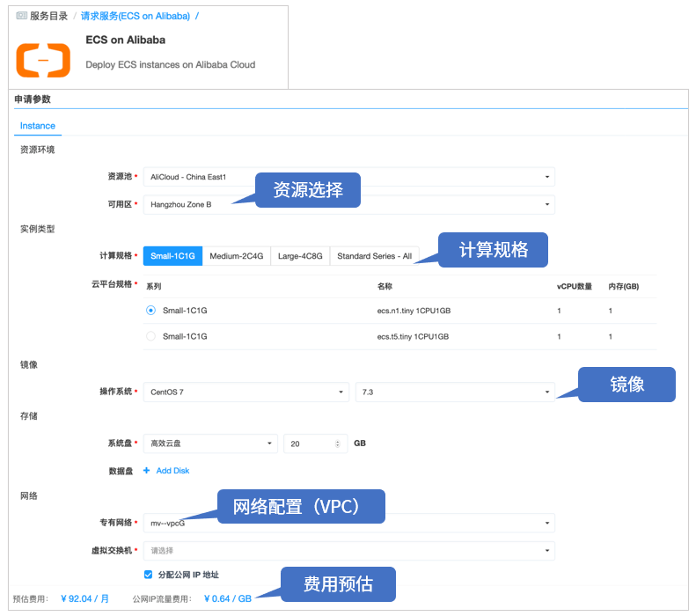The height and width of the screenshot is (616, 696).
Task: Select the ecs.t5.tiny Small-1C1G radio button
Action: (151, 336)
